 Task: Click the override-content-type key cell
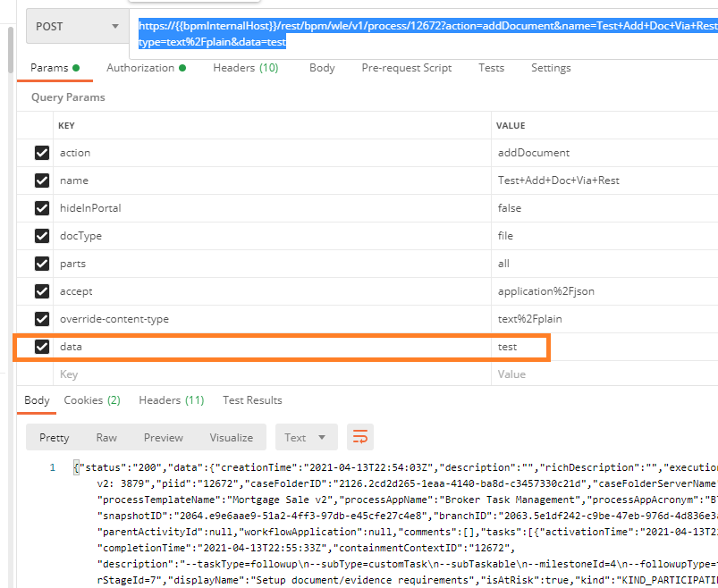(272, 319)
